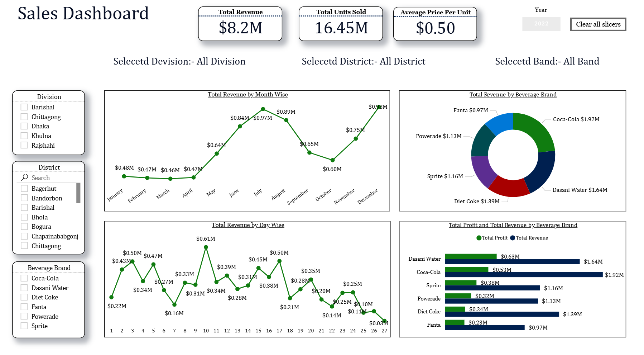Select Coca-Cola's dark blue revenue bar
644x355 pixels.
pyautogui.click(x=523, y=275)
